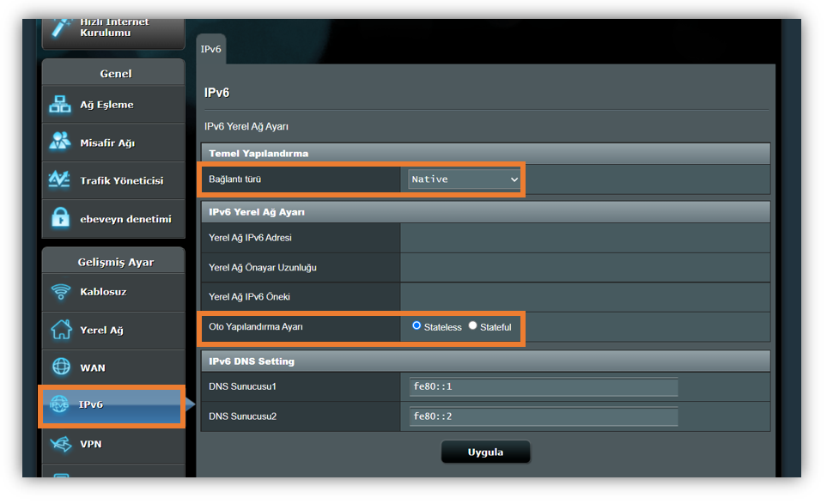The height and width of the screenshot is (504, 827).
Task: Switch to the IPv6 tab
Action: coord(211,50)
